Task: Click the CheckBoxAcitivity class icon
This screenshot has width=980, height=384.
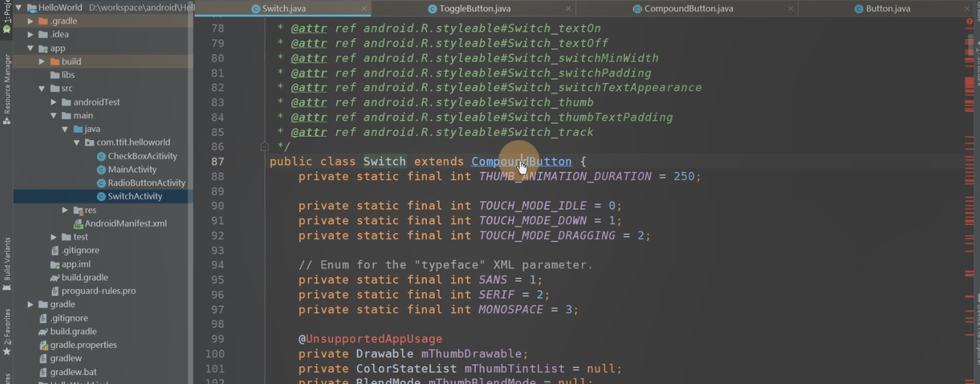Action: point(101,156)
